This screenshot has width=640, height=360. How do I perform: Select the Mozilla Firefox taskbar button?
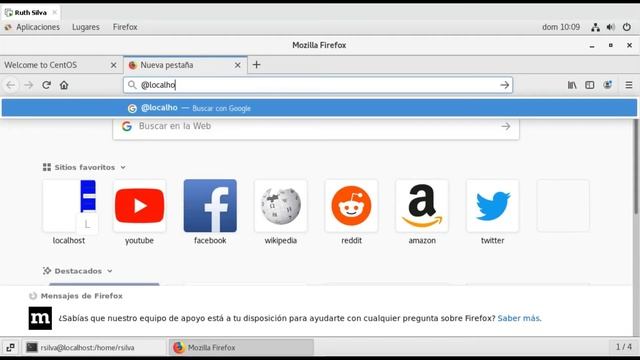pyautogui.click(x=241, y=347)
